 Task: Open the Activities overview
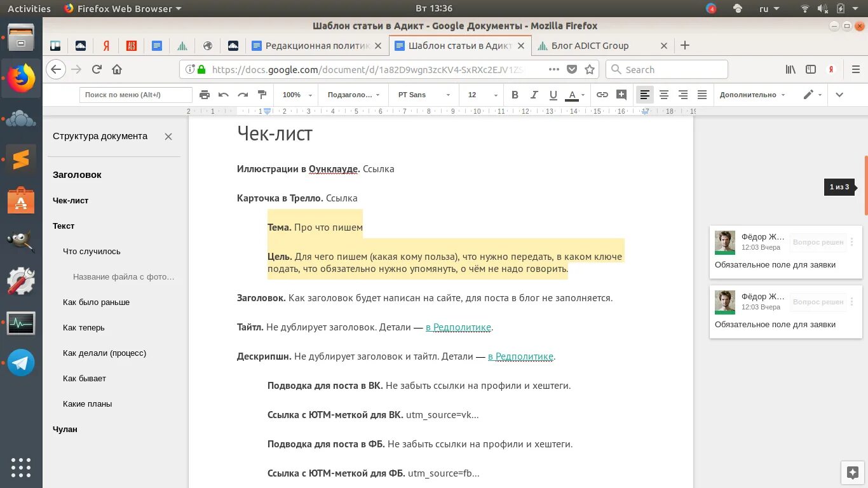tap(29, 8)
